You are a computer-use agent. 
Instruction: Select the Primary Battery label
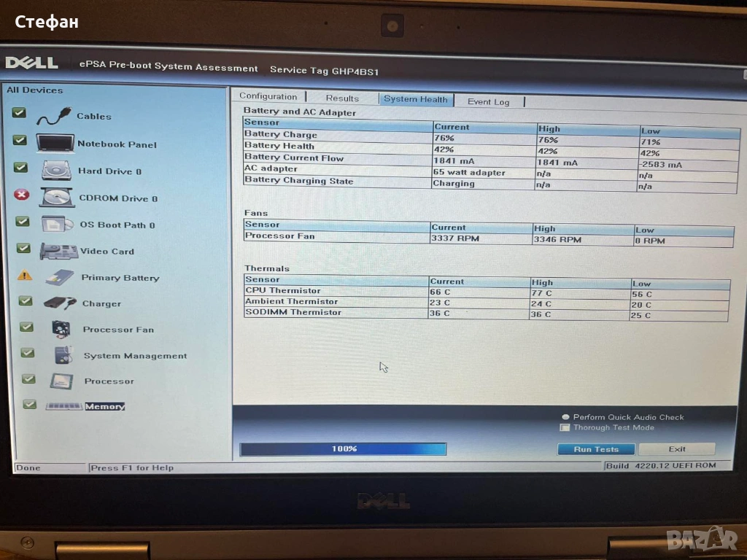point(120,278)
